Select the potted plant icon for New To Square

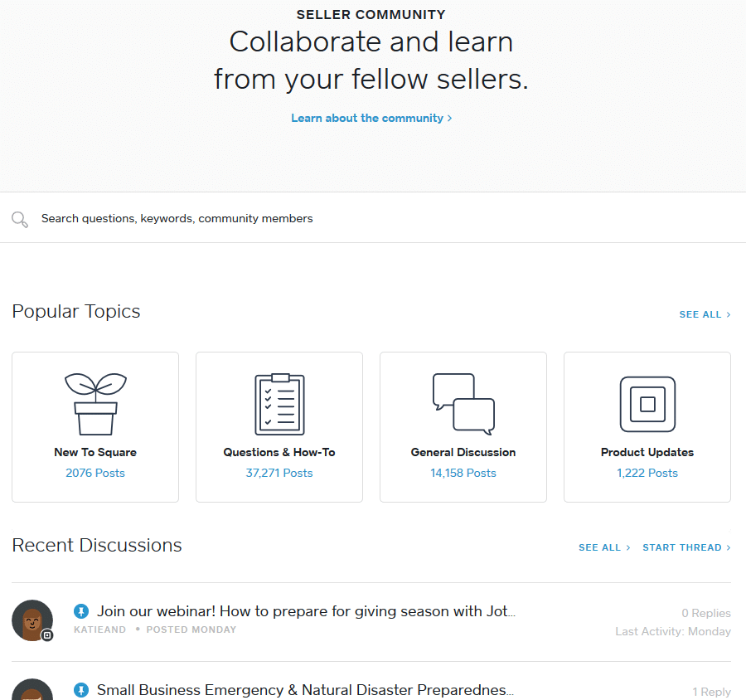(94, 404)
